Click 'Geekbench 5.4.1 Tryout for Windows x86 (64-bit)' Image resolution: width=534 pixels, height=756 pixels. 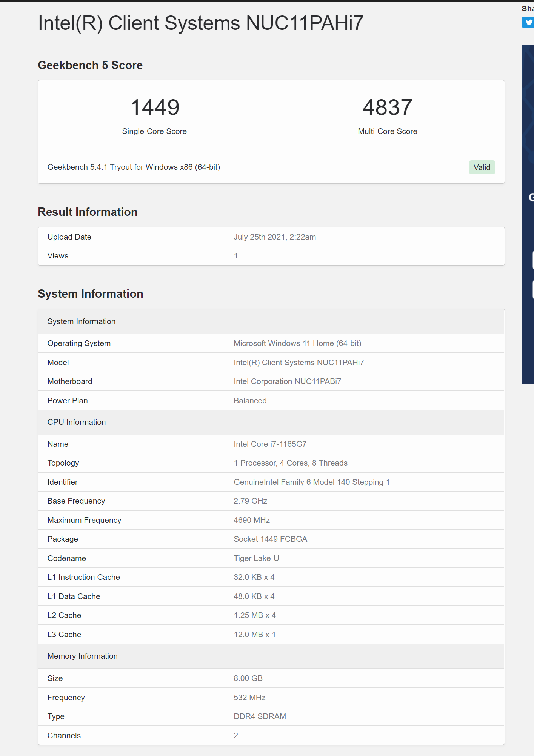(134, 167)
